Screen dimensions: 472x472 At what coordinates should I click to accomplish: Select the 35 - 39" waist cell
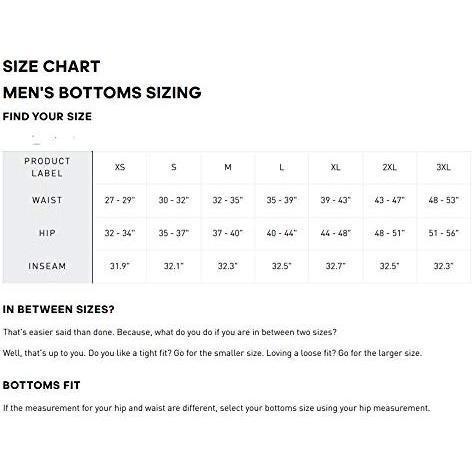[x=282, y=200]
